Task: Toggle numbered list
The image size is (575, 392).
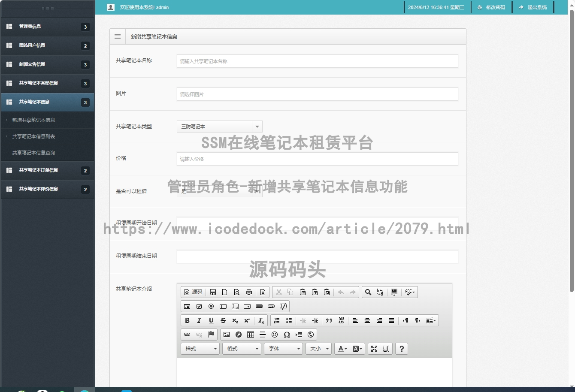Action: click(277, 320)
